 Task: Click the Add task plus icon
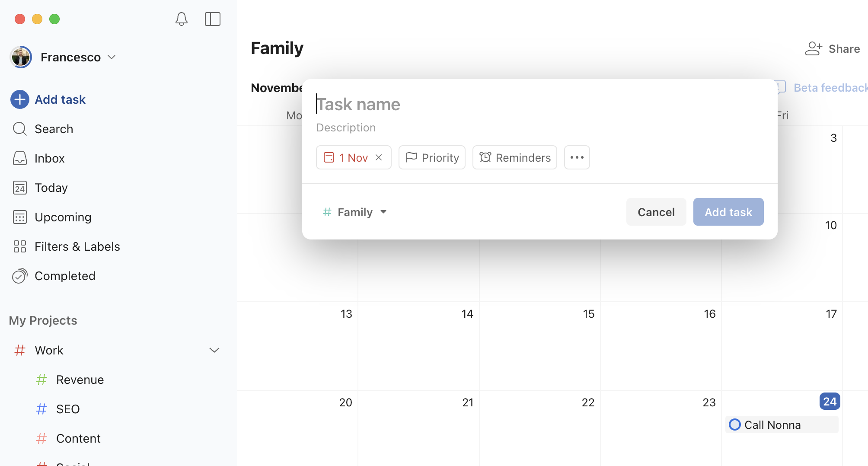[x=19, y=99]
